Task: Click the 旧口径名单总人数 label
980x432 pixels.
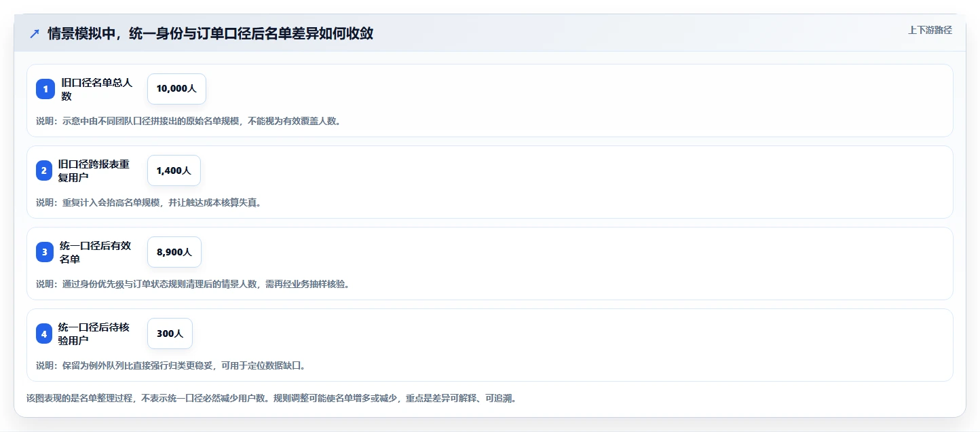Action: pyautogui.click(x=96, y=89)
